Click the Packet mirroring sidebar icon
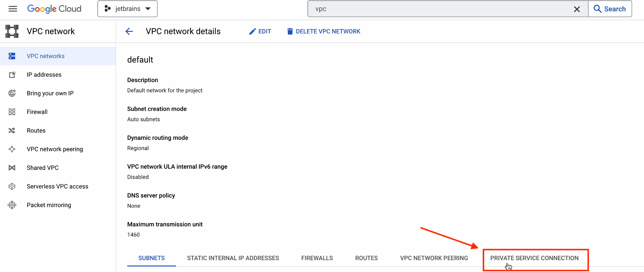Viewport: 644px width, 272px height. coord(12,205)
